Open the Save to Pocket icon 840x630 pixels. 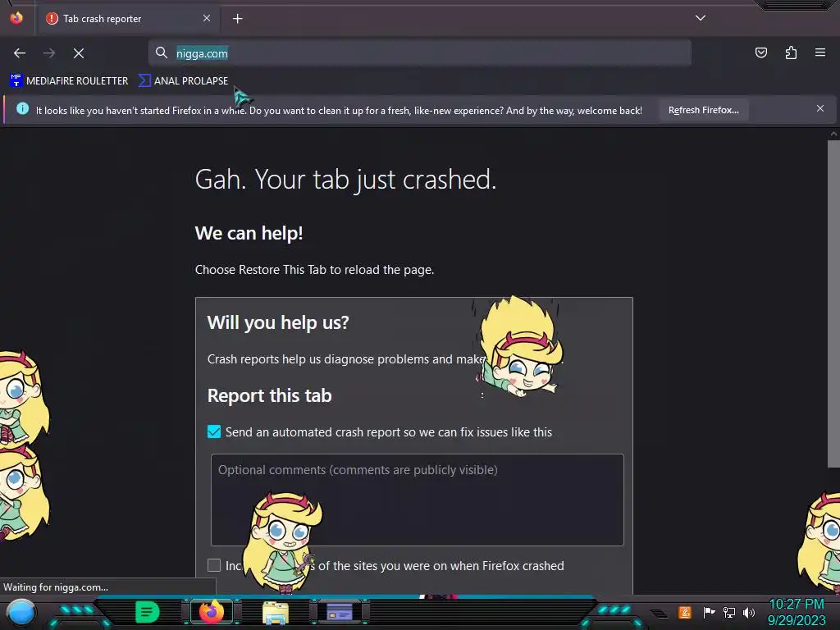[x=760, y=52]
